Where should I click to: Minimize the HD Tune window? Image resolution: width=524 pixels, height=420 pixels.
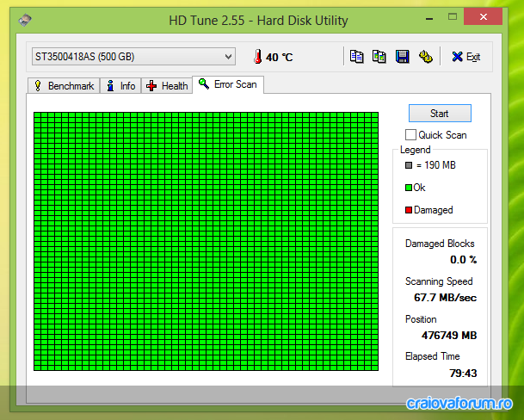click(x=429, y=17)
